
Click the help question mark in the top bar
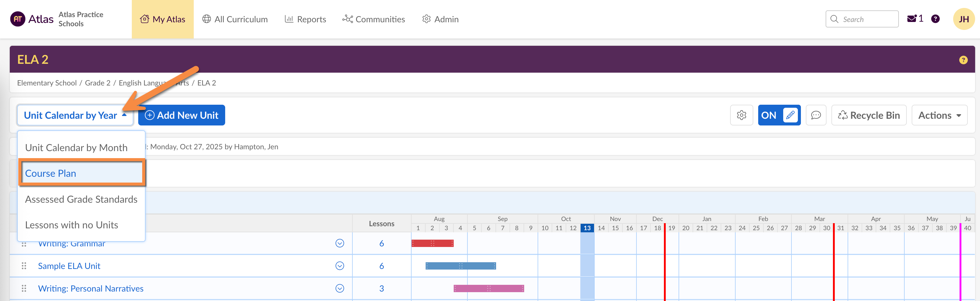click(935, 19)
